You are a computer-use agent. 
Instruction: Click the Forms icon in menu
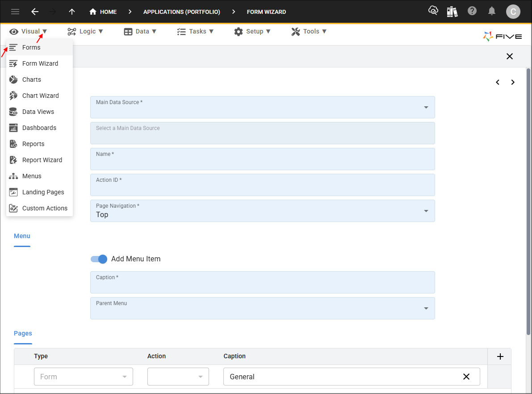pos(13,47)
